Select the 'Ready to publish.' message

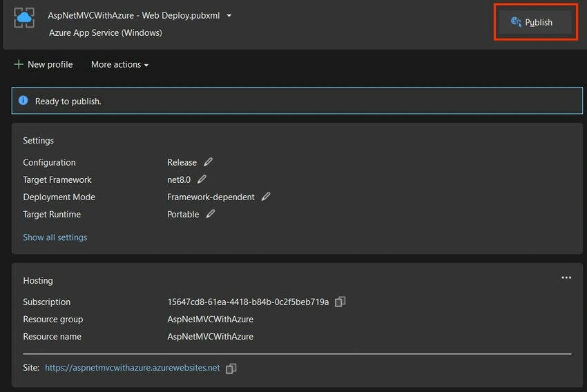click(68, 101)
